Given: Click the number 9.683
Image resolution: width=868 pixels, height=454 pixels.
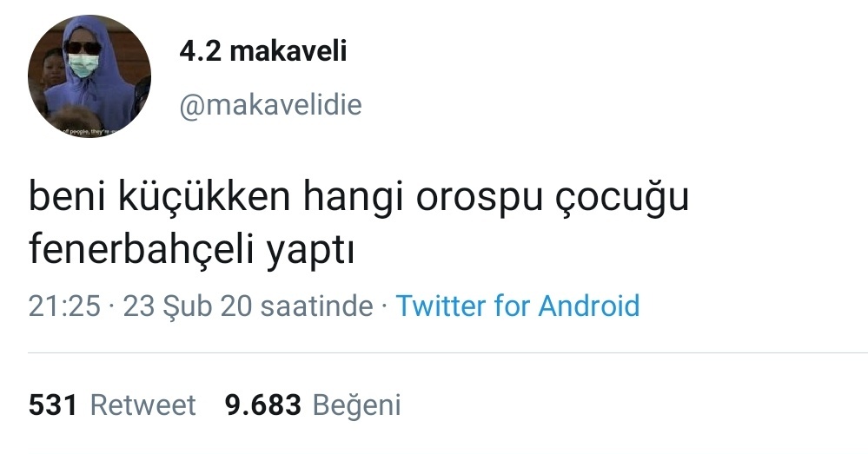Looking at the screenshot, I should [x=263, y=405].
